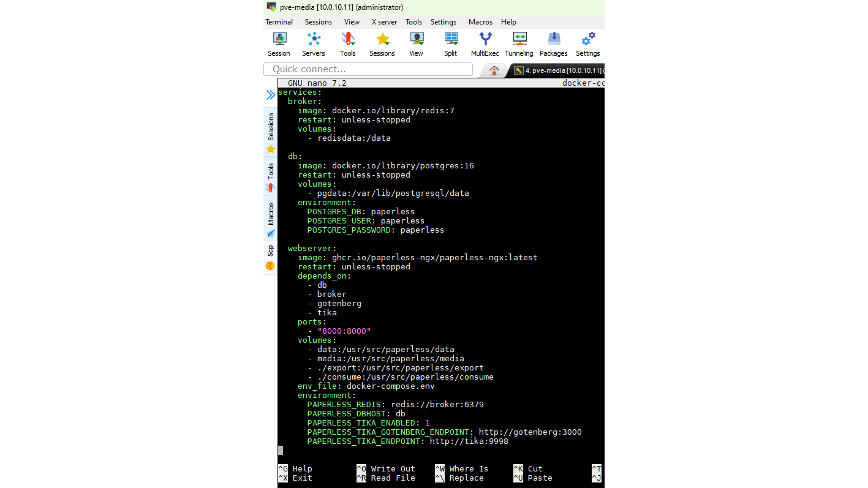Click the 'services:' line in nano
The width and height of the screenshot is (868, 488).
click(300, 92)
